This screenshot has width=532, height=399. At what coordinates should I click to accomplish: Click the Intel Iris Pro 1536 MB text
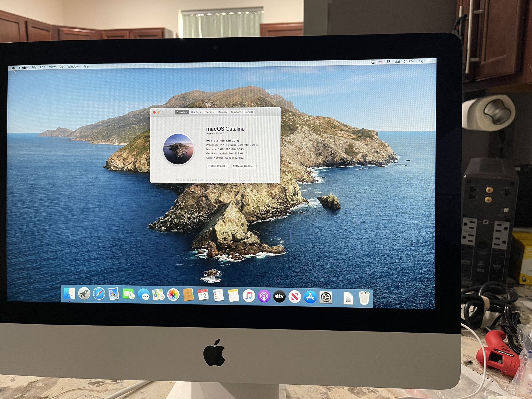pos(231,154)
